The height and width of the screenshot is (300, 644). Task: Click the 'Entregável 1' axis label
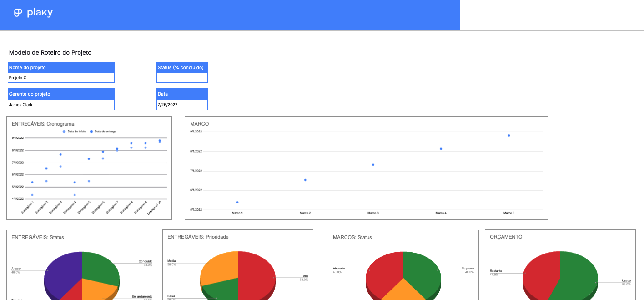pyautogui.click(x=28, y=208)
